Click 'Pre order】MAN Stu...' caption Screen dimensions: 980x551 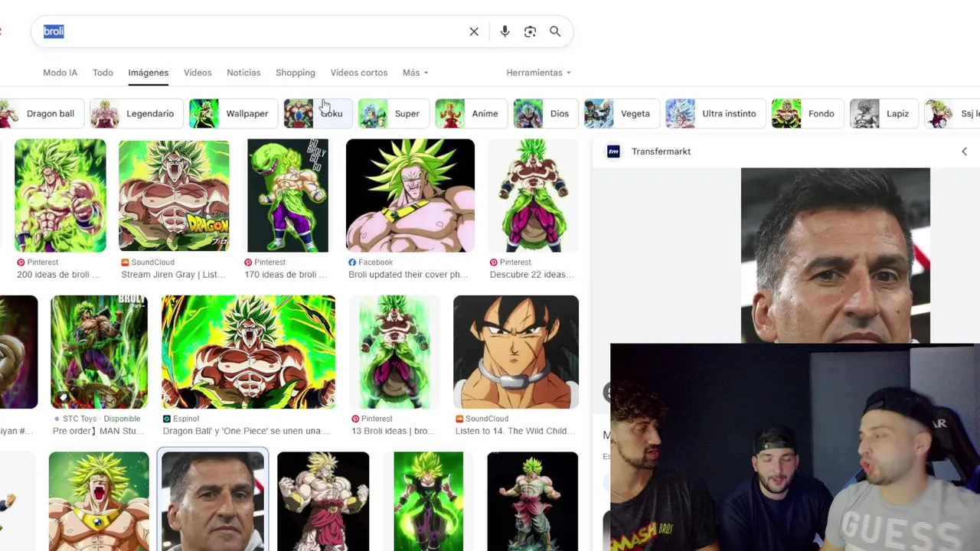99,431
